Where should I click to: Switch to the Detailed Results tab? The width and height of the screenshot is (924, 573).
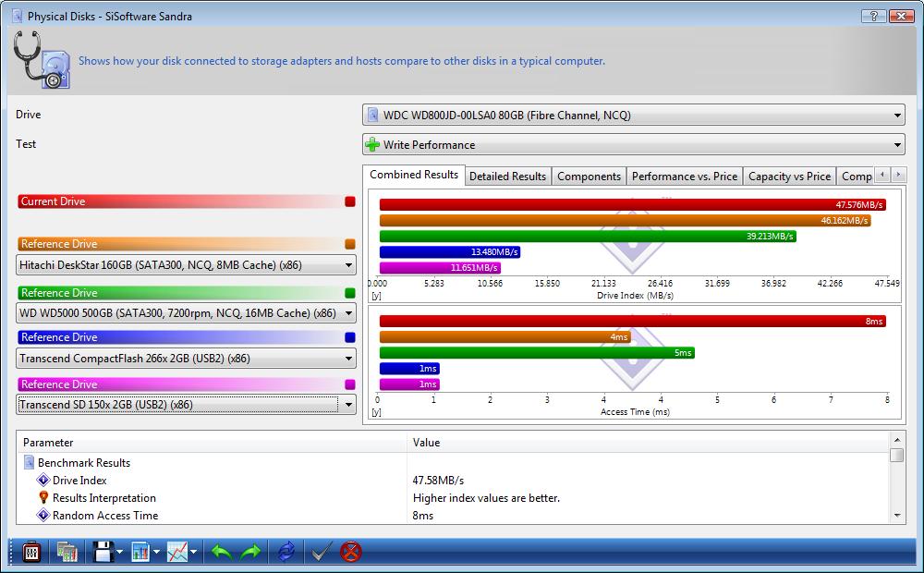pyautogui.click(x=508, y=177)
